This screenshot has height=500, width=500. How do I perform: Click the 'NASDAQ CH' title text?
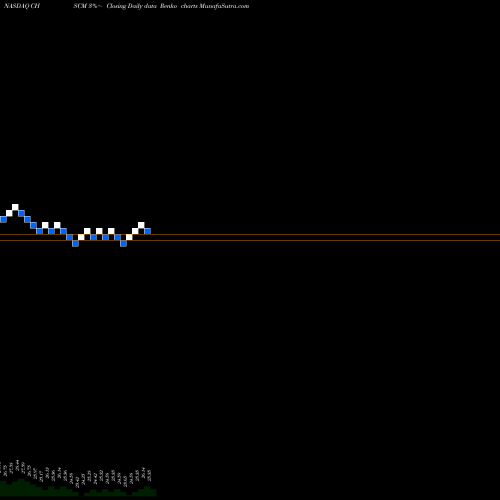click(x=22, y=6)
